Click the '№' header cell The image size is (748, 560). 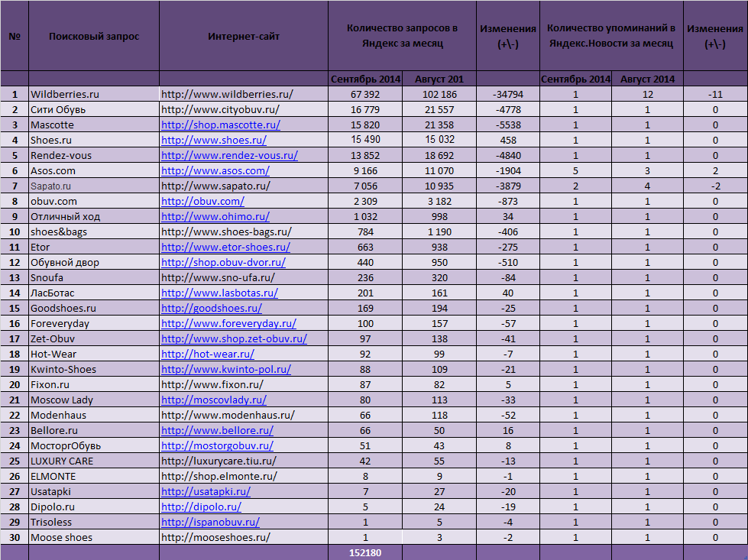[x=15, y=36]
